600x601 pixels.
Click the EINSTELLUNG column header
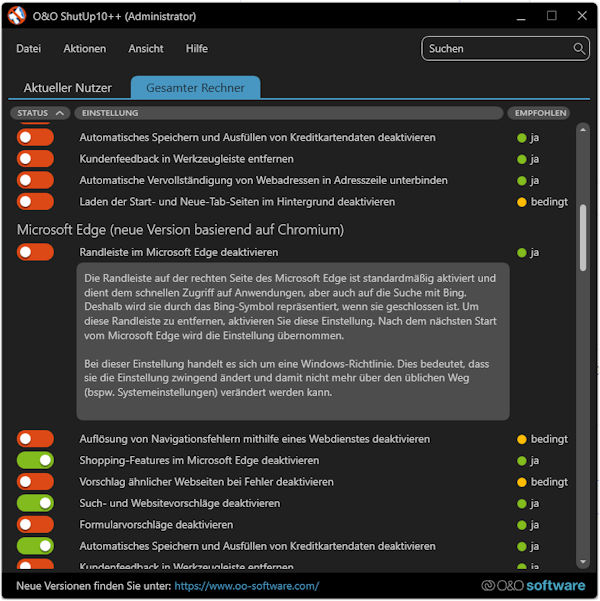pyautogui.click(x=288, y=113)
